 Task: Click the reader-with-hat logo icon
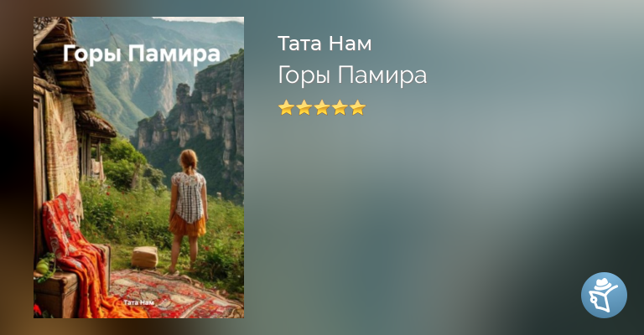click(x=604, y=296)
